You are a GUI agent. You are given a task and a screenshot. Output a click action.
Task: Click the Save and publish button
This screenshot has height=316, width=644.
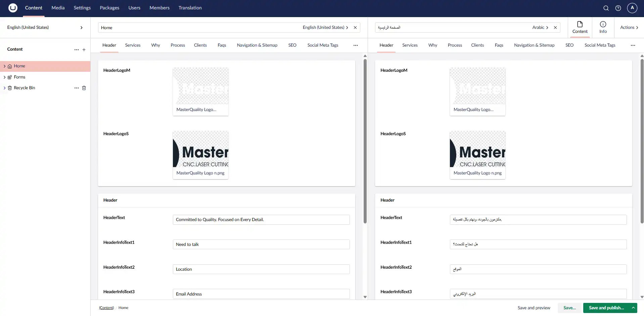(x=606, y=308)
